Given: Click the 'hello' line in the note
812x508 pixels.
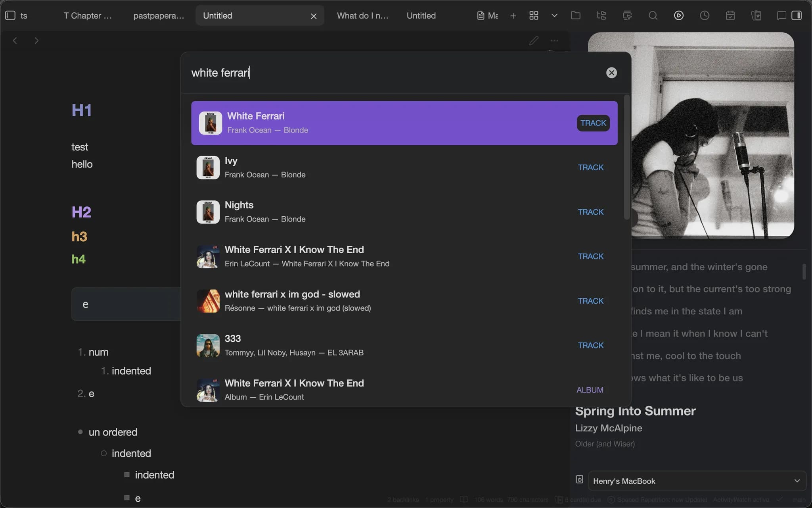Looking at the screenshot, I should click(82, 164).
